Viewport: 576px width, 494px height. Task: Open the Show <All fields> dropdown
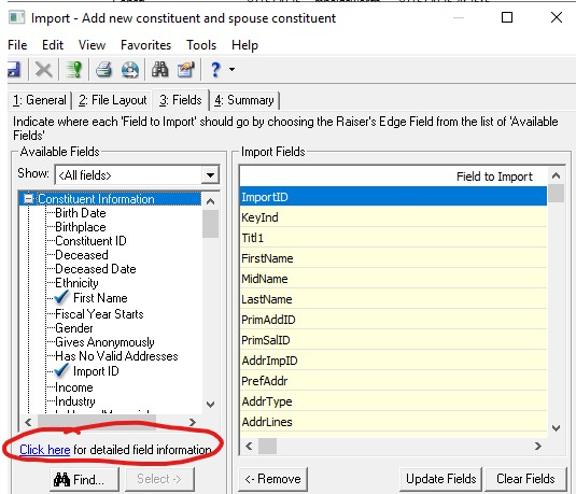(210, 175)
